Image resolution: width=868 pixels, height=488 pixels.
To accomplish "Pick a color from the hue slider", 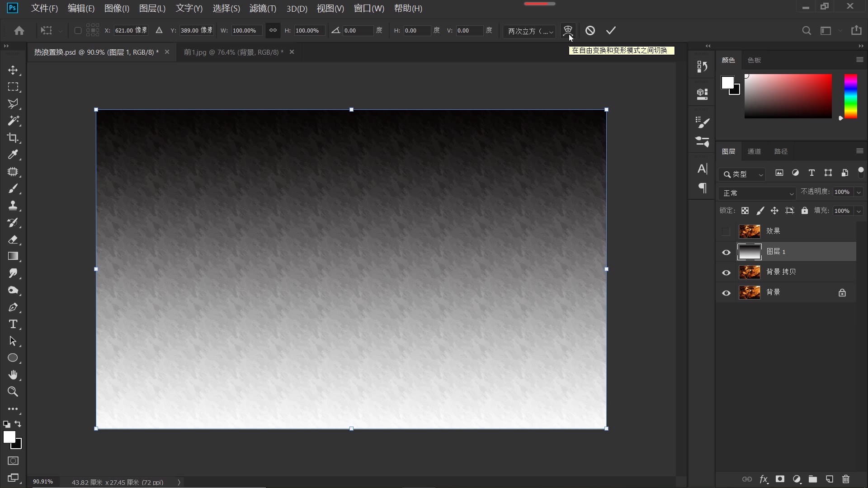I will pos(850,96).
